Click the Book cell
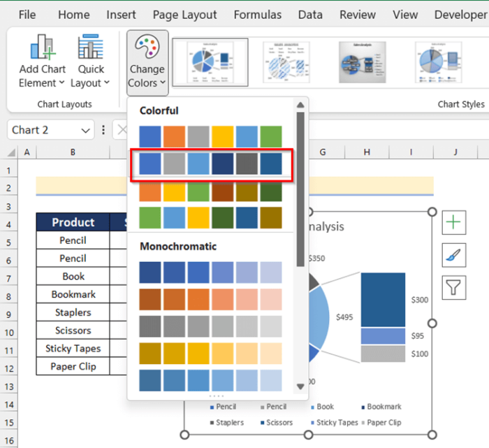 73,276
